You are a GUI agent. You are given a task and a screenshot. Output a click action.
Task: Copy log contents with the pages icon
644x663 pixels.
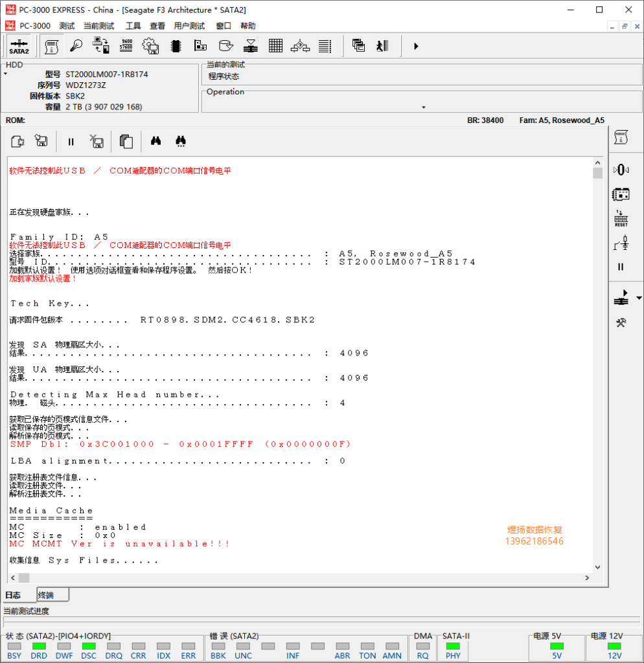coord(126,141)
